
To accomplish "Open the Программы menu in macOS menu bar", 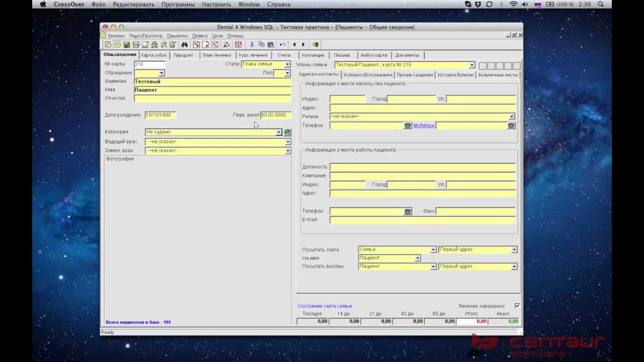I will pyautogui.click(x=179, y=4).
